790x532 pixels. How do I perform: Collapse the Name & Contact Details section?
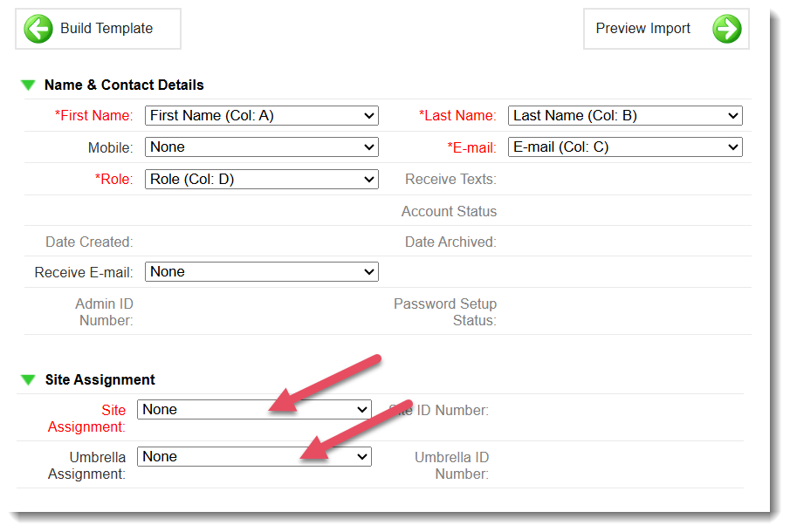[x=28, y=85]
